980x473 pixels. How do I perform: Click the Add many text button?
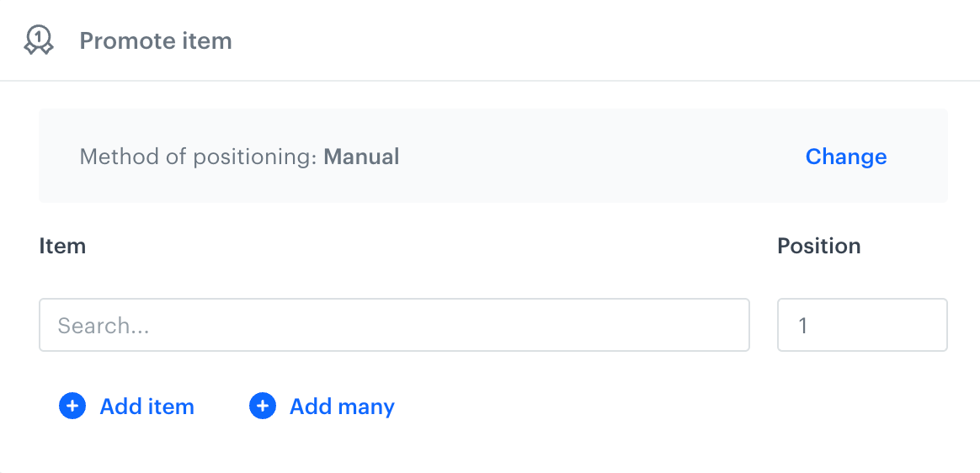tap(342, 407)
